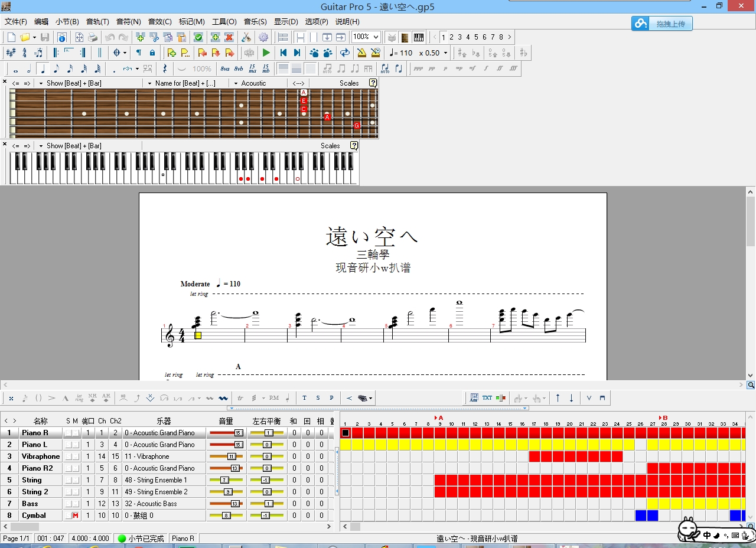Create a new file with the blank page icon

click(11, 37)
